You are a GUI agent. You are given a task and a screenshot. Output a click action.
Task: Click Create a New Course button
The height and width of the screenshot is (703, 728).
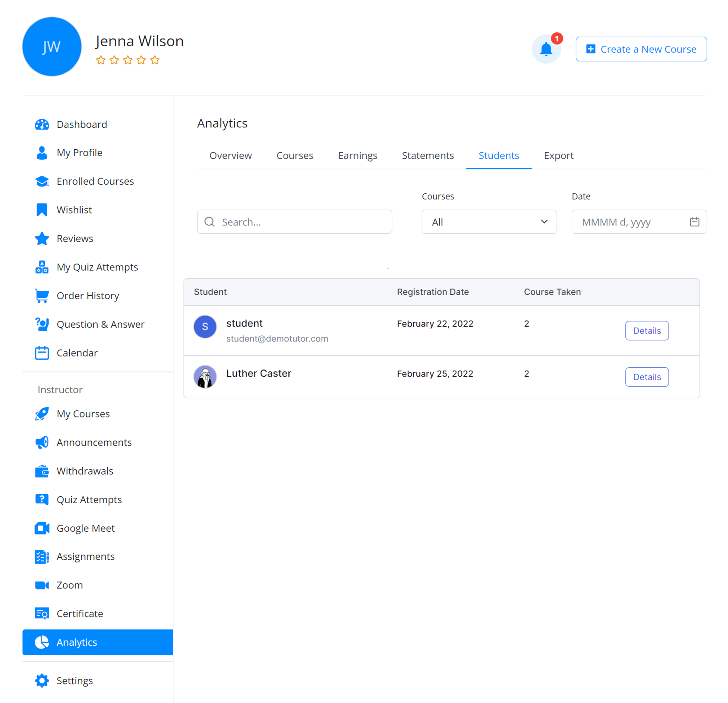[x=641, y=49]
